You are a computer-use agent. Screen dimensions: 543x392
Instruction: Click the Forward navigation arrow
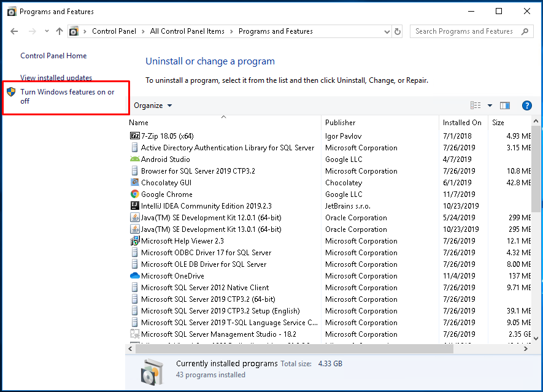[32, 31]
